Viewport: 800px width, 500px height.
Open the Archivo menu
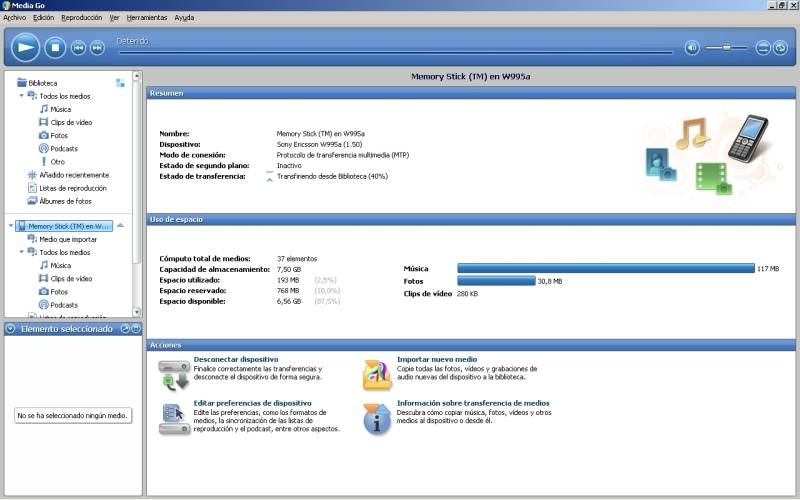point(14,17)
